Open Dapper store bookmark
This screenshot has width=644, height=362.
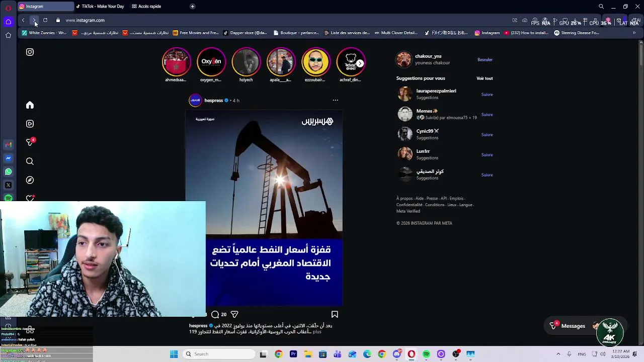(245, 33)
